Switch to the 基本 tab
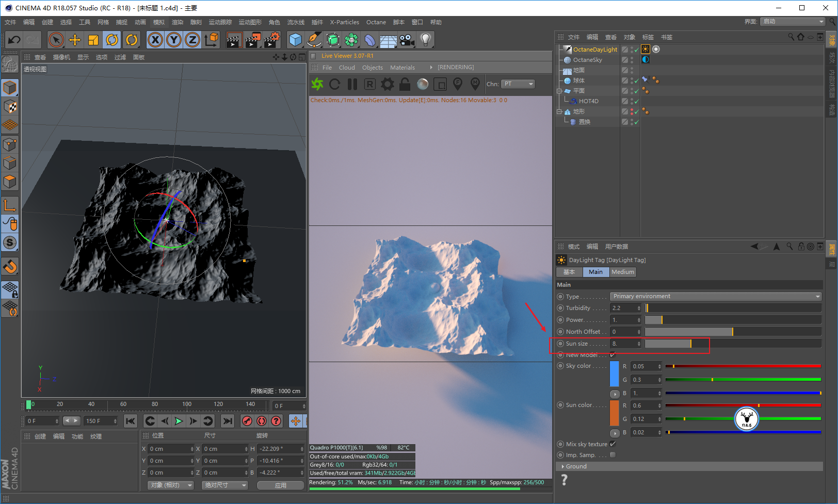Viewport: 838px width, 504px height. tap(569, 272)
